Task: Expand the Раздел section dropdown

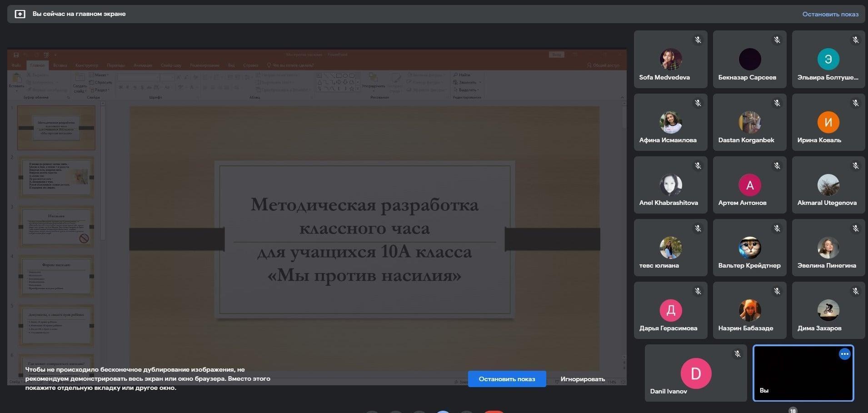Action: point(100,90)
